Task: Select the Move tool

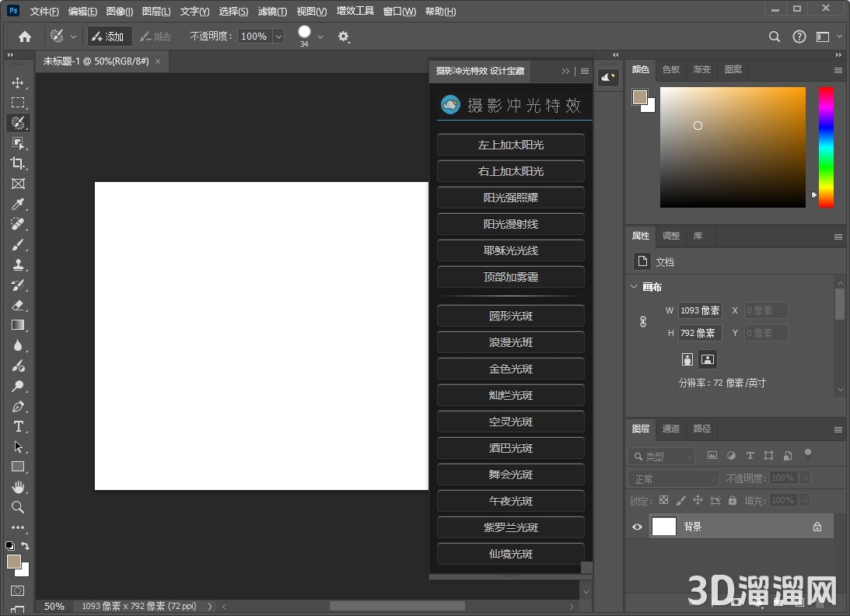Action: 18,82
